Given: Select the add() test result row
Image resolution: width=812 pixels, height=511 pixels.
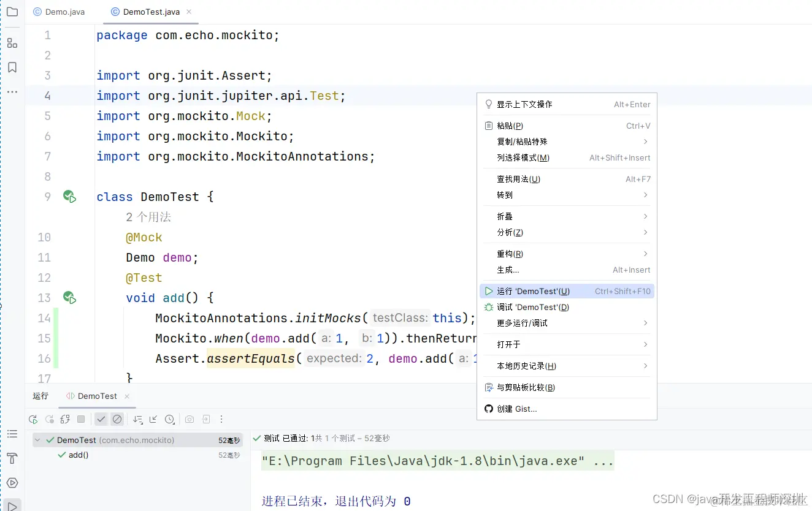Looking at the screenshot, I should coord(137,455).
